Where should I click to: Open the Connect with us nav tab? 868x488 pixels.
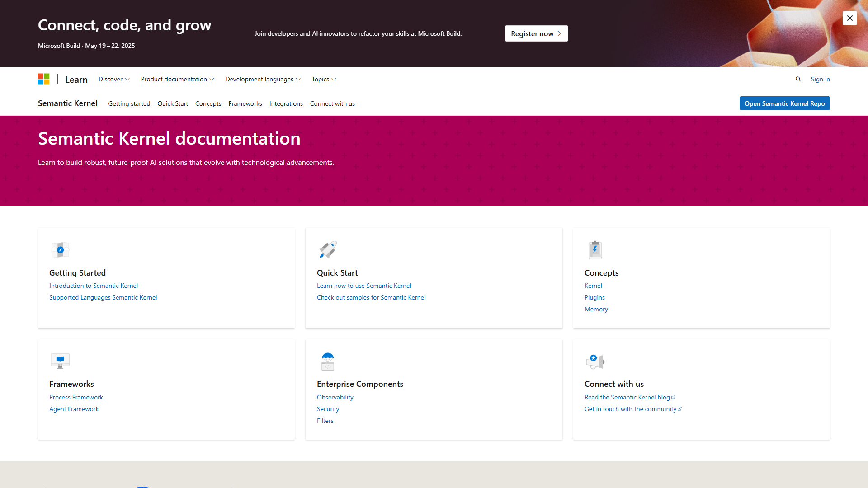(x=332, y=103)
